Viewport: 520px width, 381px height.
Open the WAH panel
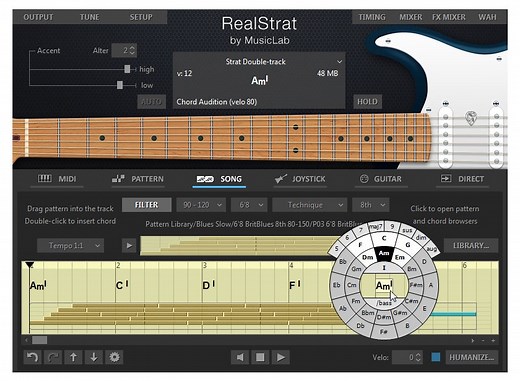click(x=487, y=17)
